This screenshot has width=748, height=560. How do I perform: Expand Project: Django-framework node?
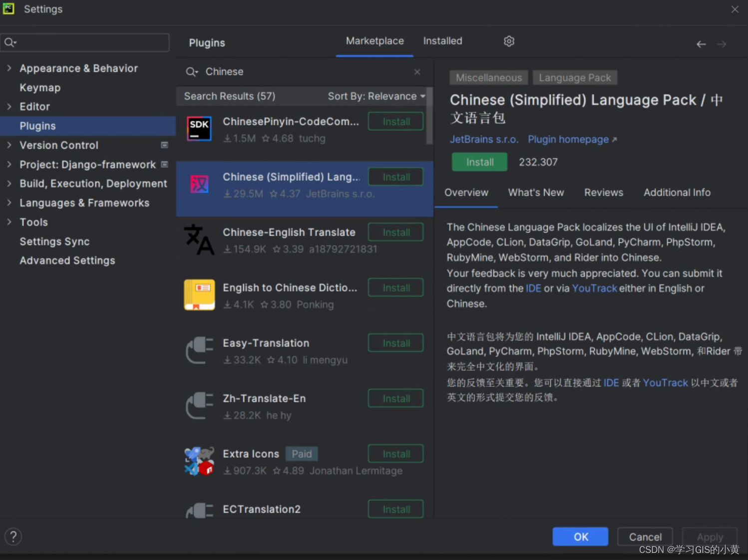click(9, 164)
